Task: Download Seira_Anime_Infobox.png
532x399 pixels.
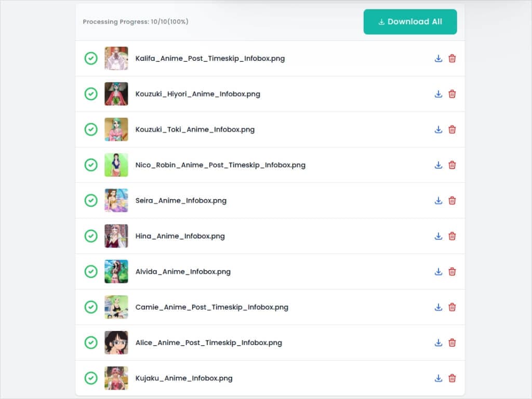Action: pos(438,201)
